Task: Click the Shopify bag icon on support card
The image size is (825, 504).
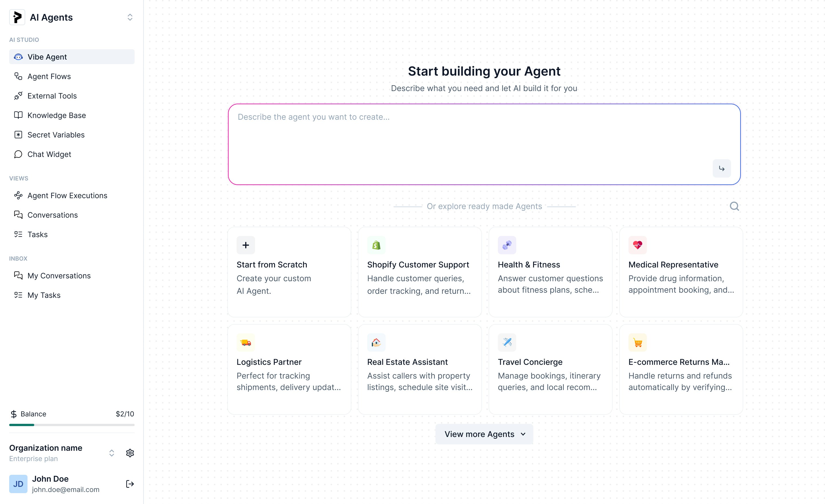Action: click(376, 245)
